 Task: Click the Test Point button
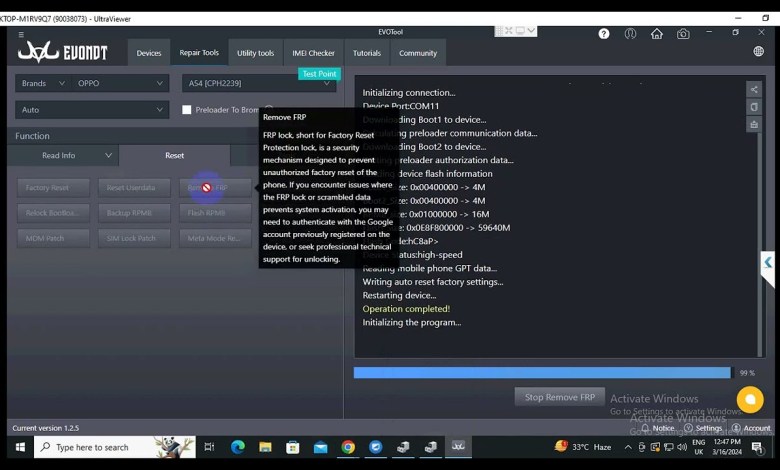click(319, 74)
